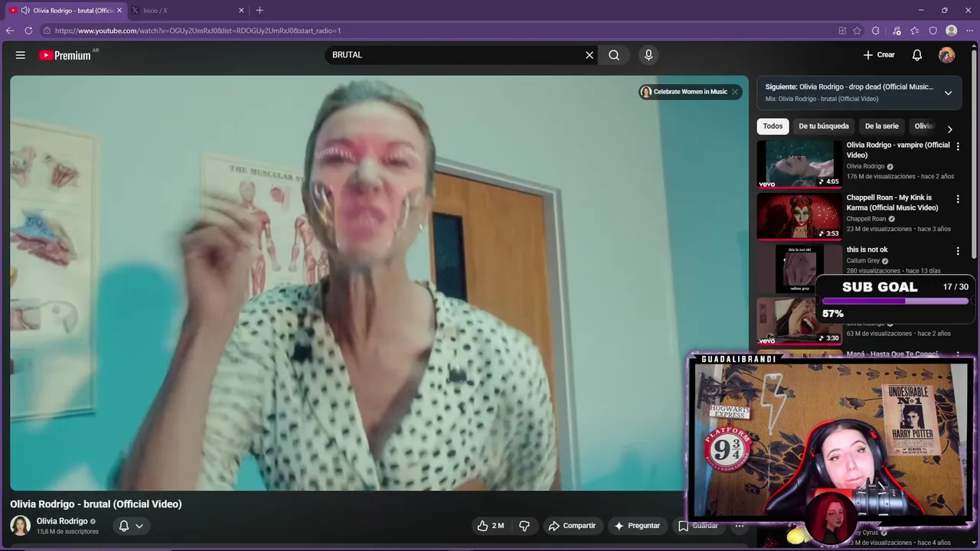Open options for 'this is not ok'

click(x=957, y=251)
